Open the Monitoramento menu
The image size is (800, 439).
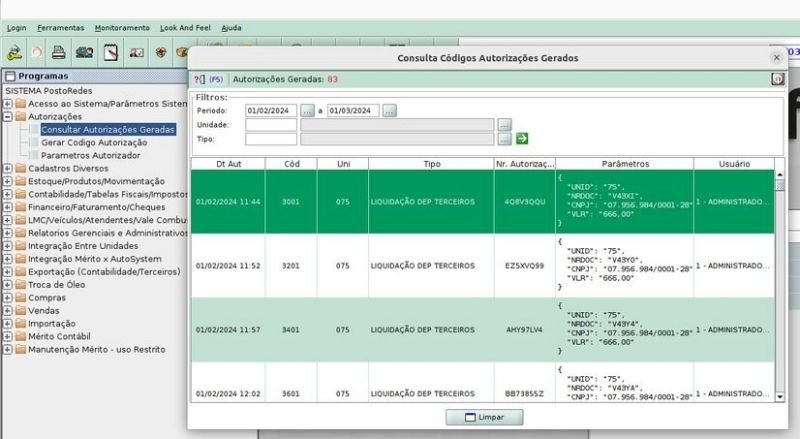(122, 28)
